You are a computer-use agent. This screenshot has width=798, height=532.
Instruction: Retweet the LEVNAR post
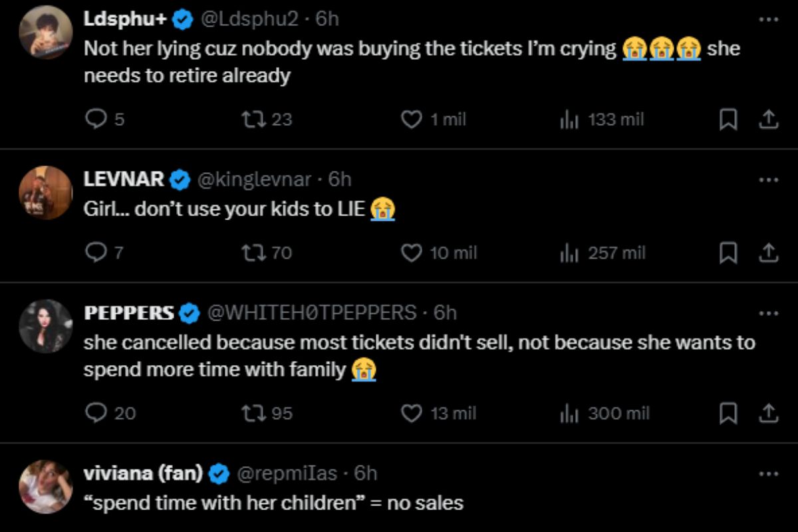pos(252,253)
